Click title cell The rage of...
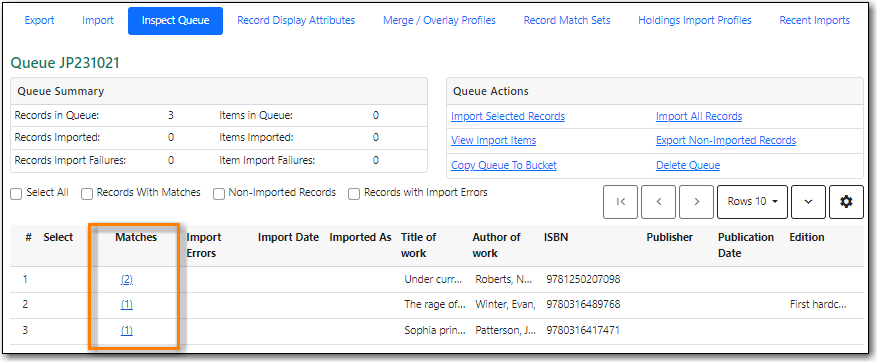The height and width of the screenshot is (362, 877). point(435,305)
